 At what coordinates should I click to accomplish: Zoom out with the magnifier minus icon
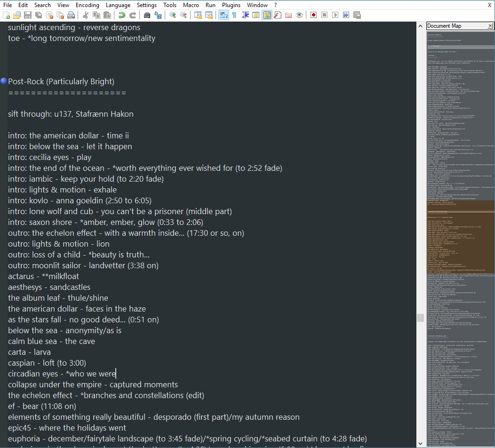tap(183, 15)
